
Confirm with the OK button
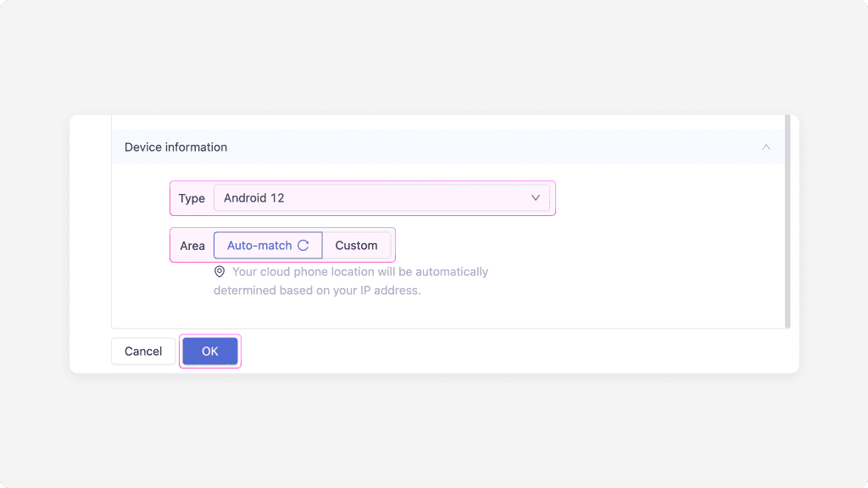point(210,352)
